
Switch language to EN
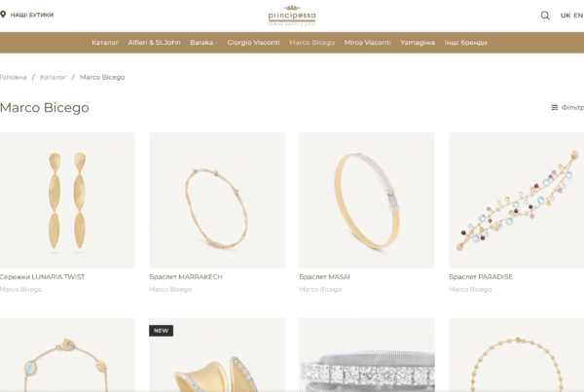578,16
